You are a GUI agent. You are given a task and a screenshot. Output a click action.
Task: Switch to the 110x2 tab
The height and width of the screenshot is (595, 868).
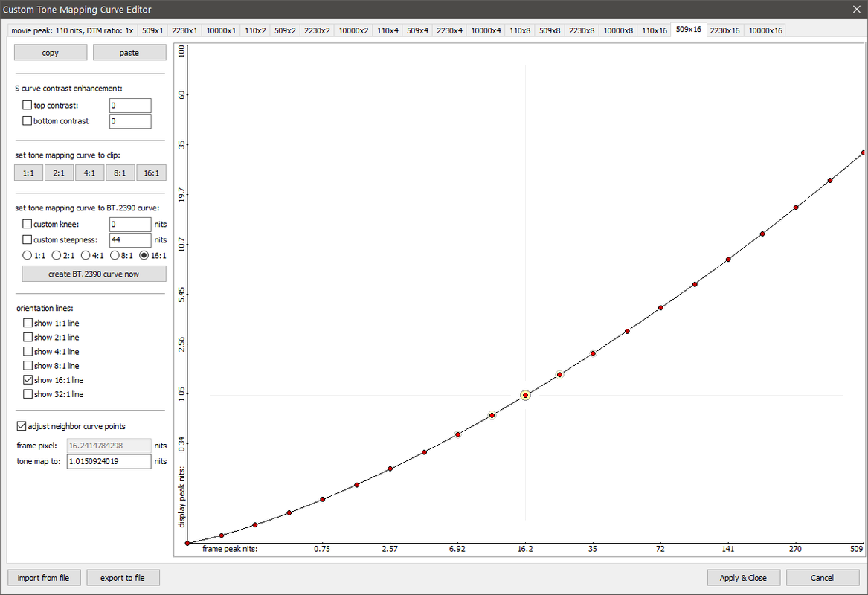pos(255,30)
